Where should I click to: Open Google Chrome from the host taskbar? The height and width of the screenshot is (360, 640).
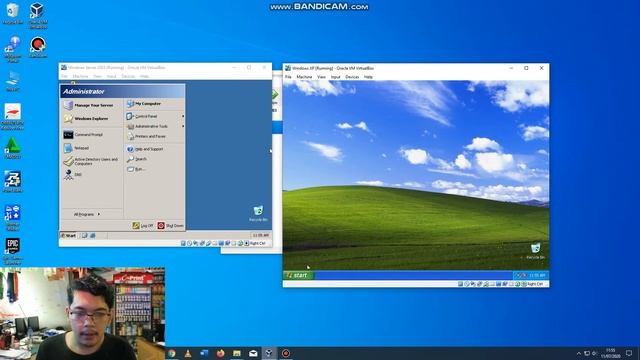coord(172,353)
